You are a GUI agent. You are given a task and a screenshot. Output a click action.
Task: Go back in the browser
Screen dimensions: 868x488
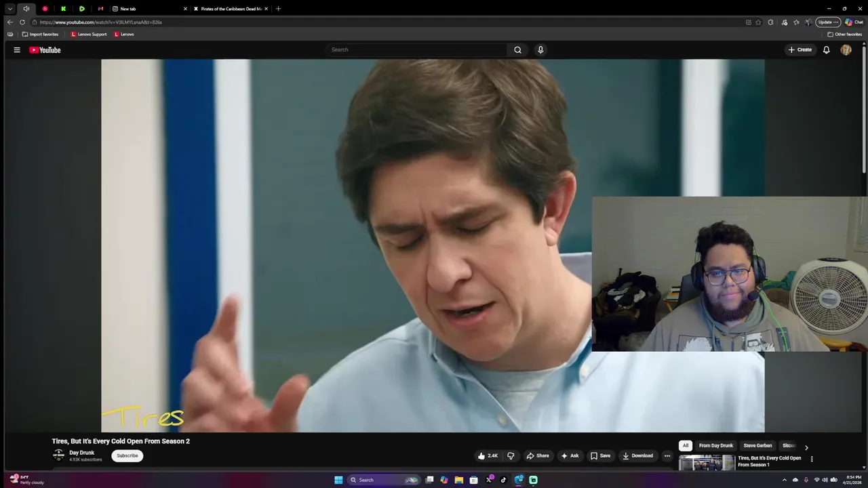(x=9, y=22)
